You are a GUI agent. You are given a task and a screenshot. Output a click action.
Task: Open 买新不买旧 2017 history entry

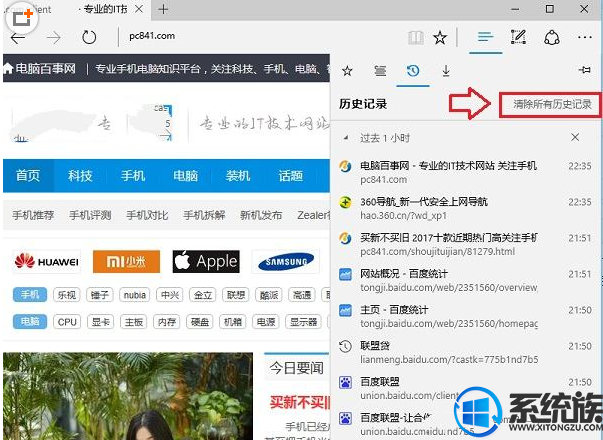pos(465,245)
